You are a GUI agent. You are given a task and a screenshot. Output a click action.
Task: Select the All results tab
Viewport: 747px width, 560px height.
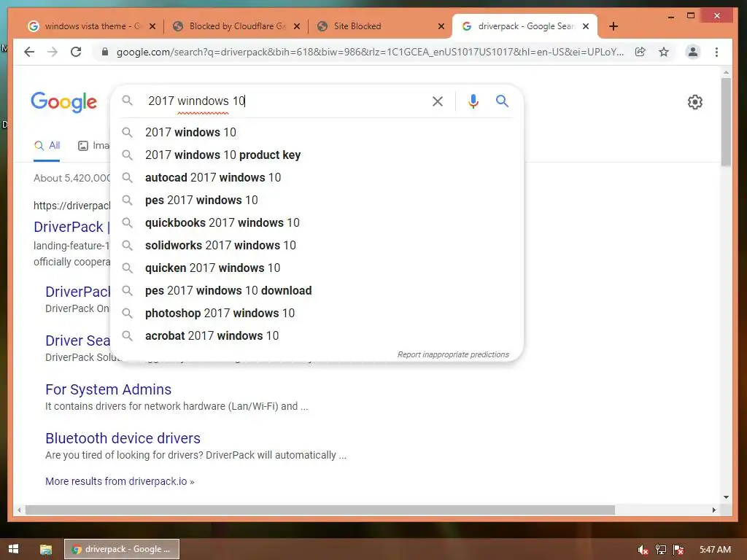47,146
